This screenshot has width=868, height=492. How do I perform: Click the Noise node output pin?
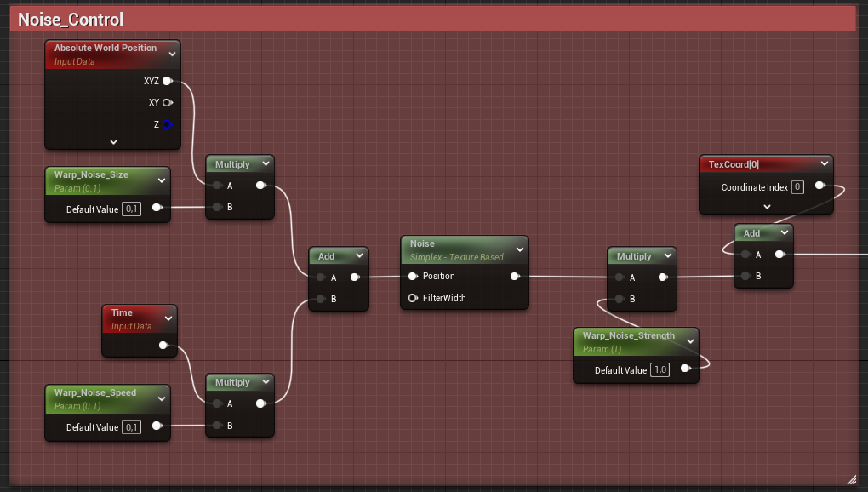point(515,276)
